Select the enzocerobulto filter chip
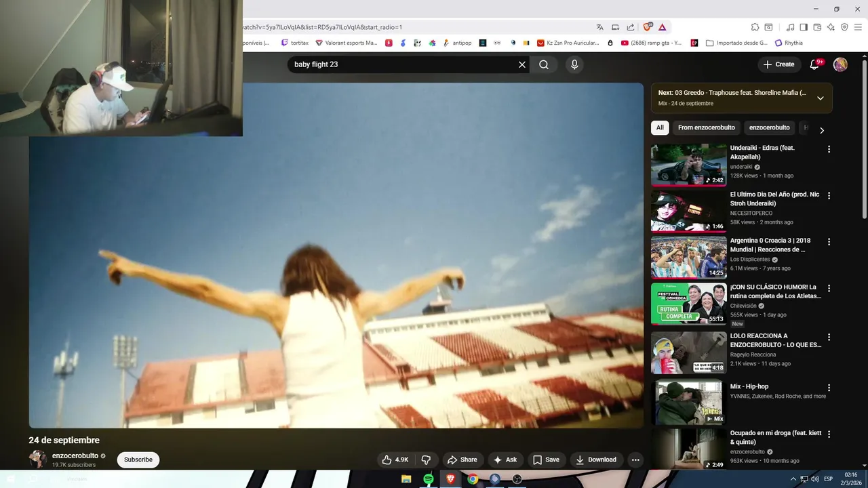 point(769,127)
